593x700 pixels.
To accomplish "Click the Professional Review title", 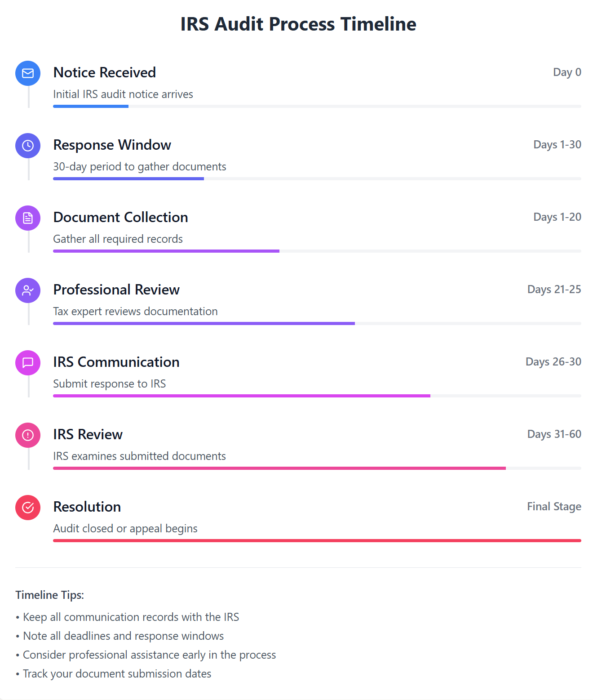I will pyautogui.click(x=116, y=290).
